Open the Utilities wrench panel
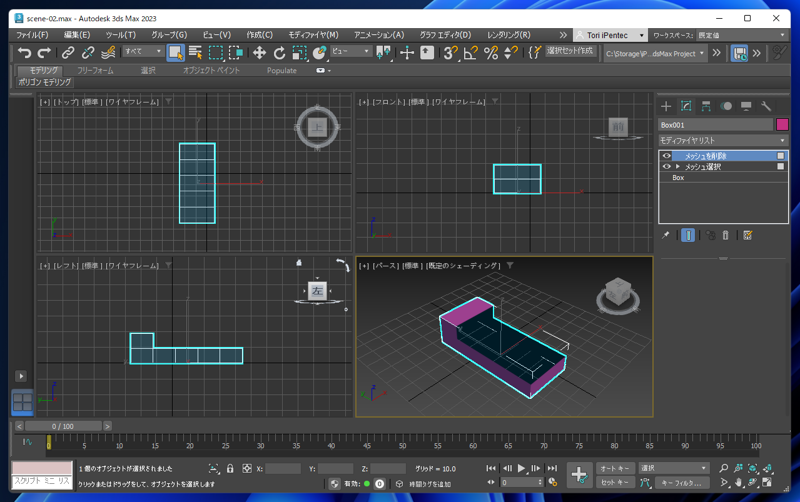 [766, 106]
